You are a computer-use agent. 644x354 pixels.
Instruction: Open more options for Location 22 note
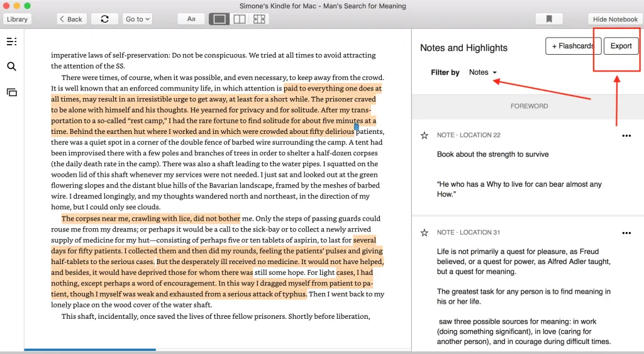pyautogui.click(x=626, y=136)
